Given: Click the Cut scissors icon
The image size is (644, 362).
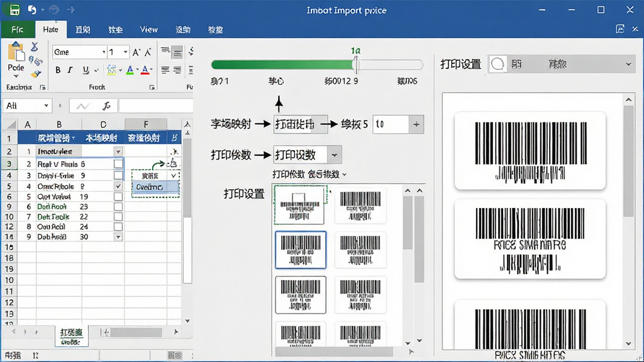Looking at the screenshot, I should (x=35, y=47).
